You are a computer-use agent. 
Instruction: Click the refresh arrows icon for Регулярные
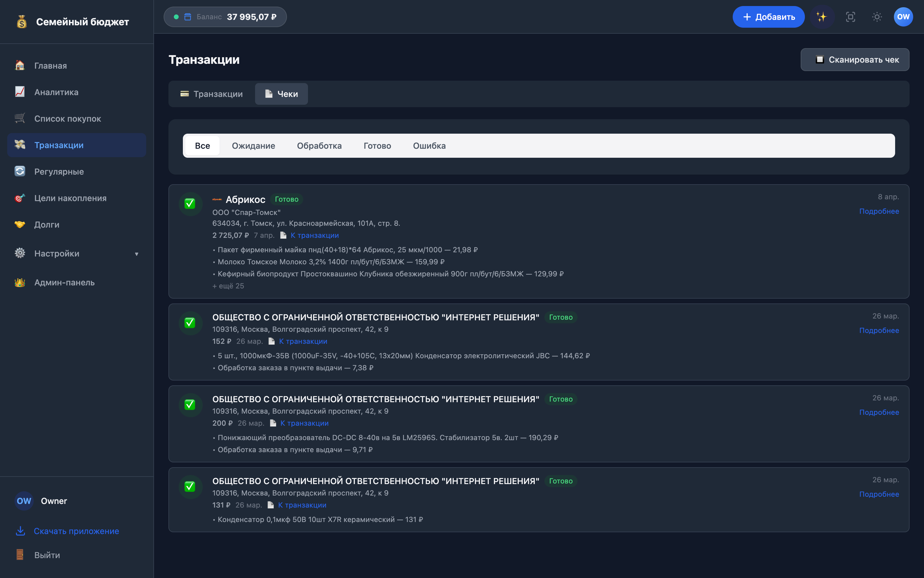20,171
